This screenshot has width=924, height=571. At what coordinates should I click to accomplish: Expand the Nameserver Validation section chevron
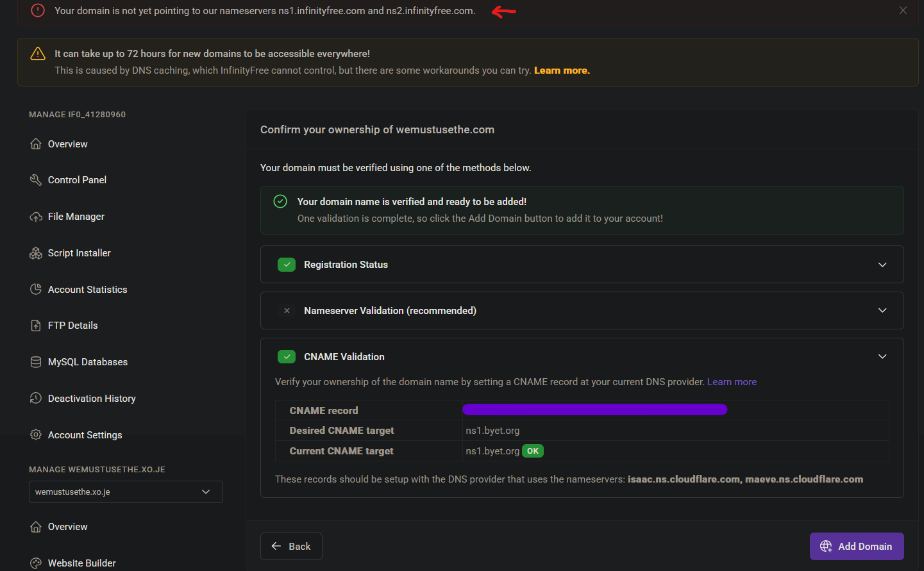(x=882, y=311)
